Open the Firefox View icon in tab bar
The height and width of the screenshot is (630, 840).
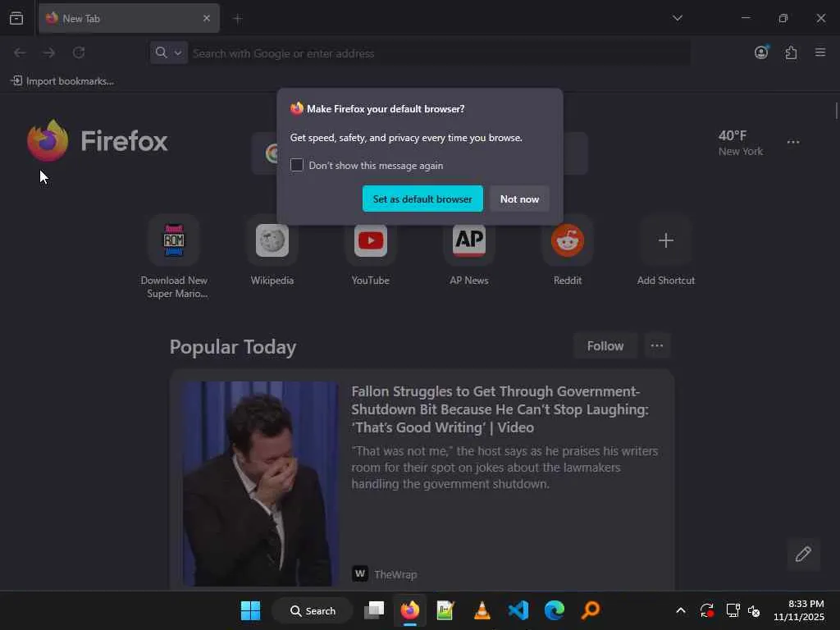pos(16,18)
